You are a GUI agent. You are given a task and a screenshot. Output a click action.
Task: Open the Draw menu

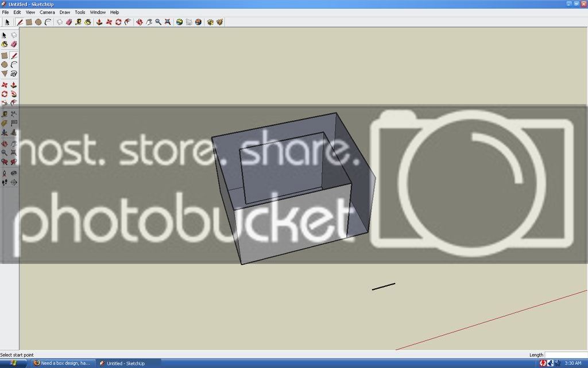(x=65, y=13)
